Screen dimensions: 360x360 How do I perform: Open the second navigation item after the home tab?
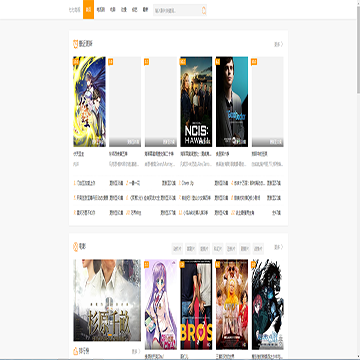pyautogui.click(x=113, y=10)
